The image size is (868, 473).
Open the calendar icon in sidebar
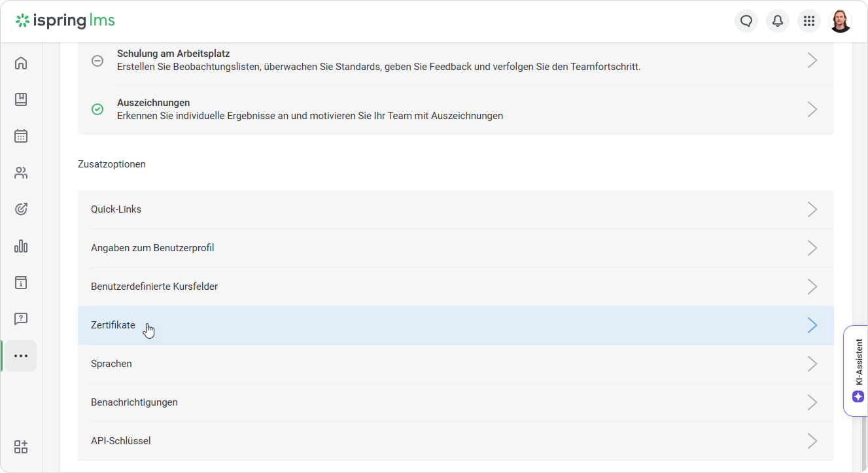[21, 136]
